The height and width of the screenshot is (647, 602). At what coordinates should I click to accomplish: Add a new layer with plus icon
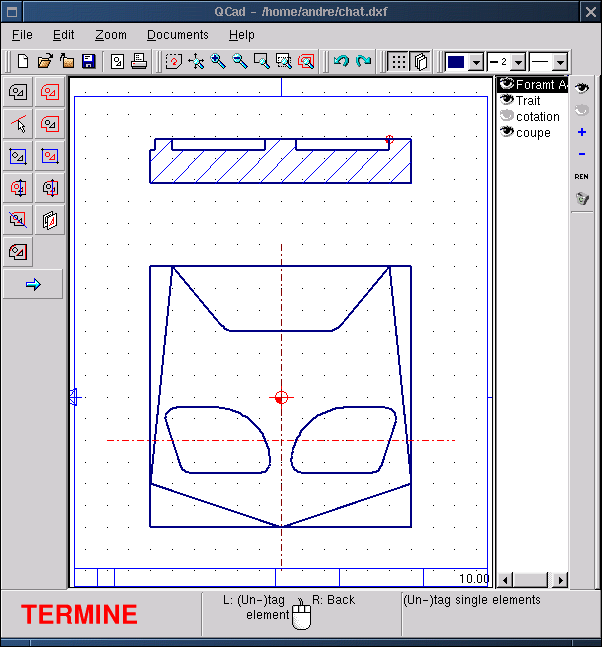click(x=582, y=132)
